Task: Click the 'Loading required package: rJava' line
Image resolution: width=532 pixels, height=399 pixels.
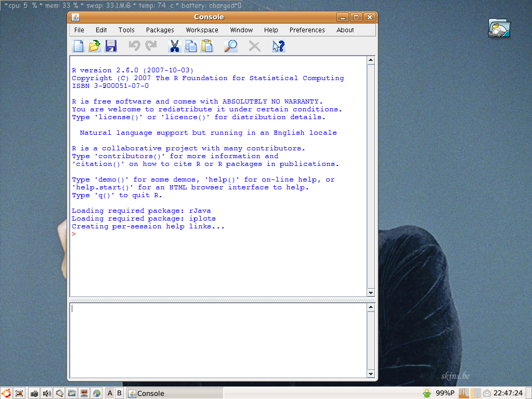Action: [141, 211]
